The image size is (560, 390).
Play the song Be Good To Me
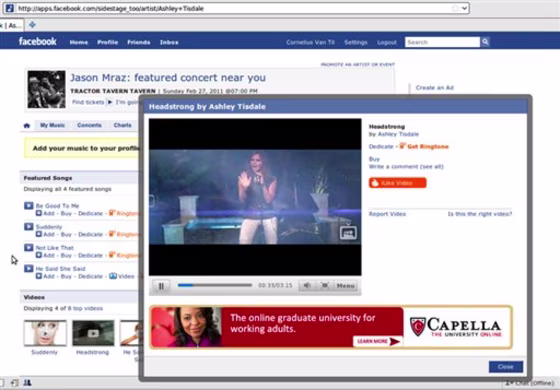click(29, 206)
